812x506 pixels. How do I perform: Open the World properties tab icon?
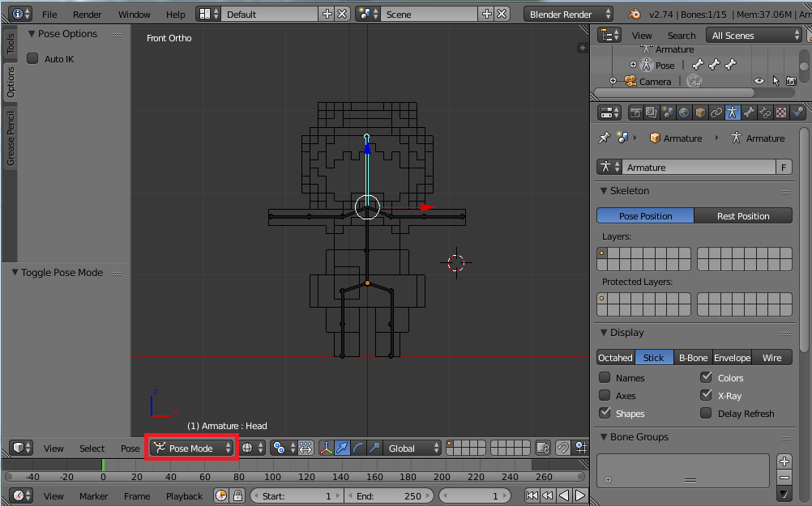(x=684, y=113)
